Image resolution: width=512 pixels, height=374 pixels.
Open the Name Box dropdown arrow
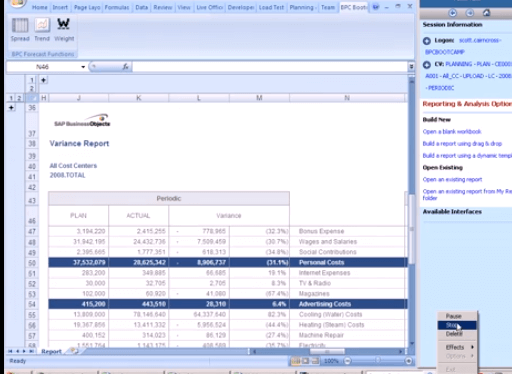click(83, 67)
